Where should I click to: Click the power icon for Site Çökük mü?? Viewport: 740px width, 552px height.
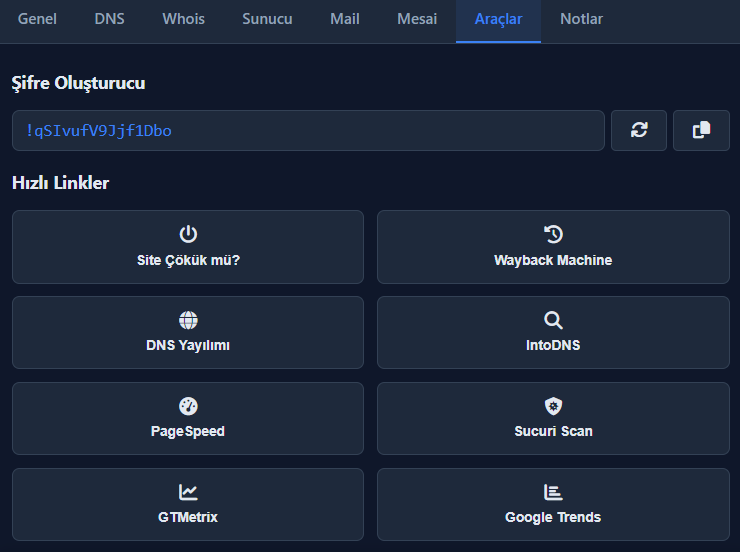188,234
